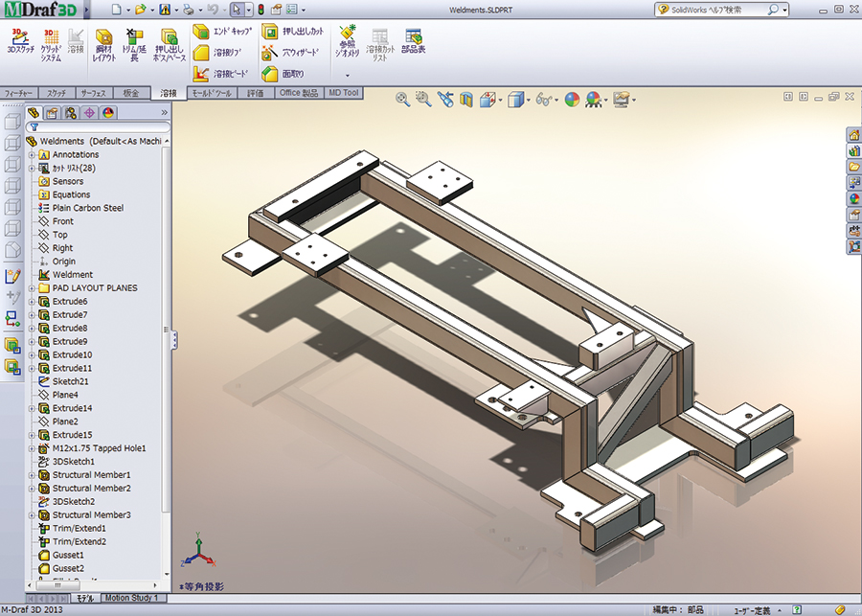Click Edit Appearance color ball in view toolbar

coord(572,99)
